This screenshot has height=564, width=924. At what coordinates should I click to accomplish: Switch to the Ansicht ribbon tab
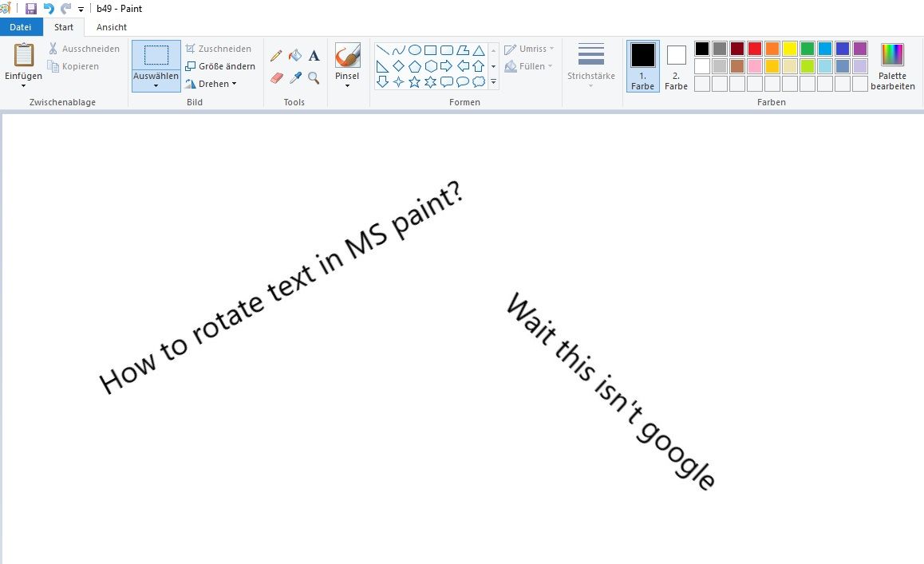click(112, 27)
